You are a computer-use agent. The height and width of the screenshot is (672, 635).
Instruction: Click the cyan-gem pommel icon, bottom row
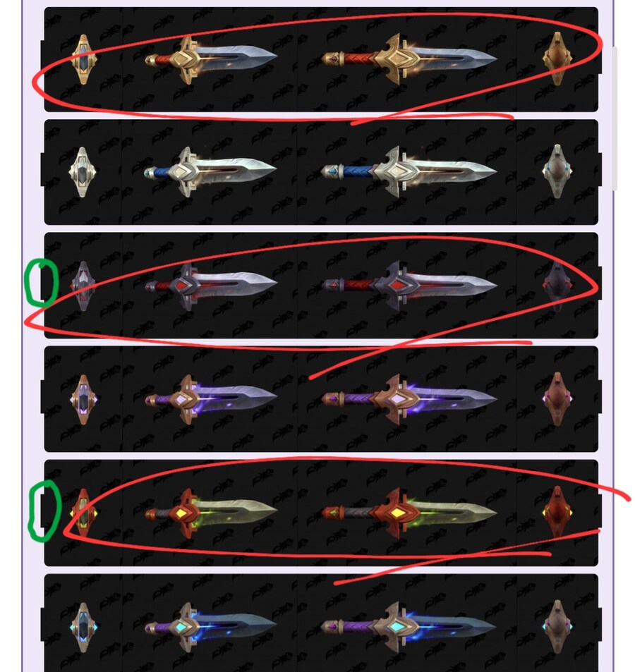[83, 628]
